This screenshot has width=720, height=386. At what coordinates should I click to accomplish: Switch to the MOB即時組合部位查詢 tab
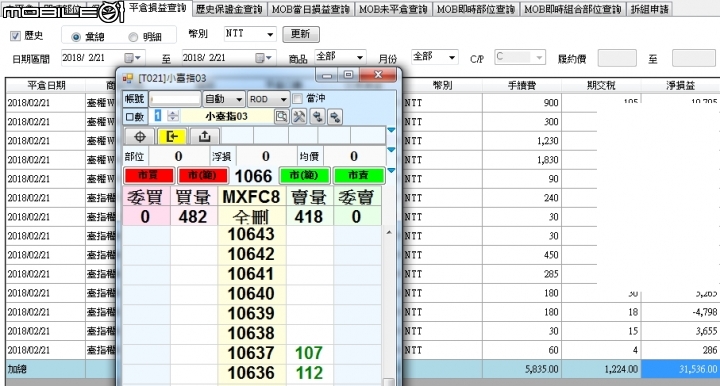point(573,9)
